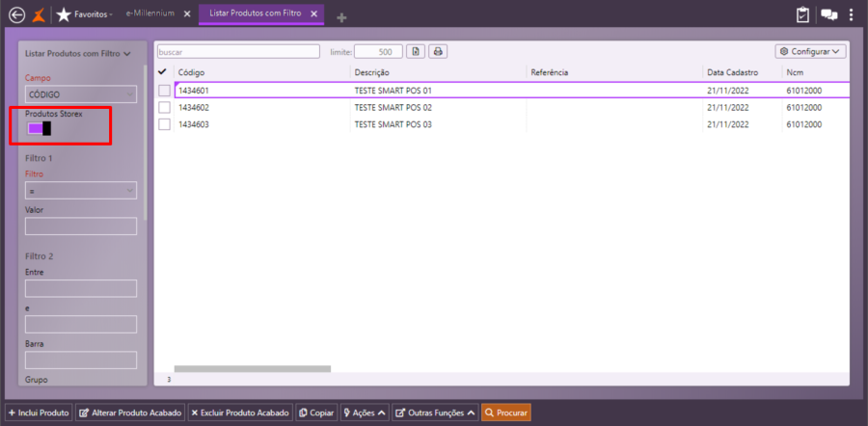
Task: Click the 'e' range end input field
Action: pos(81,324)
